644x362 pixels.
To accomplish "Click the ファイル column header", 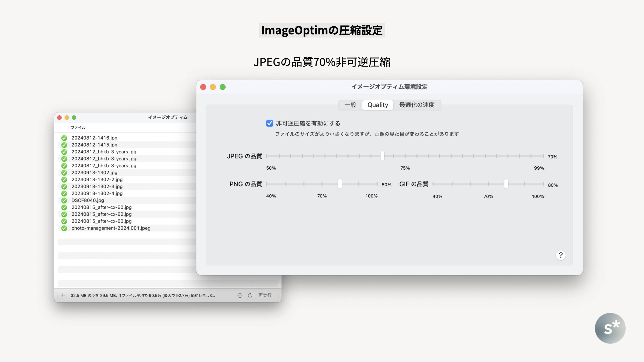I will 78,127.
